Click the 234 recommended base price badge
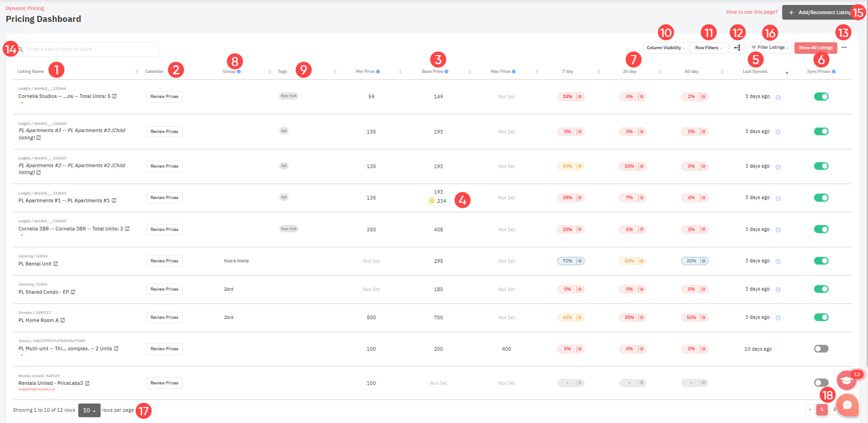This screenshot has height=423, width=868. click(x=438, y=201)
